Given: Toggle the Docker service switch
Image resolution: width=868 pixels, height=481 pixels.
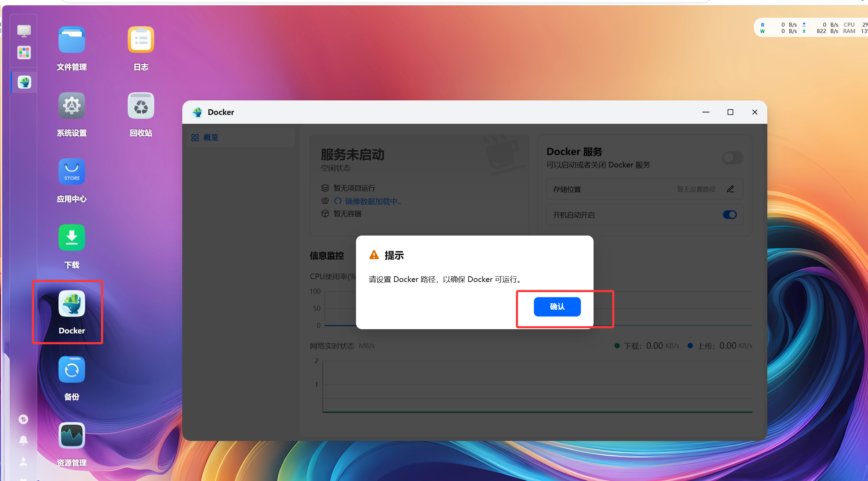Looking at the screenshot, I should 733,158.
